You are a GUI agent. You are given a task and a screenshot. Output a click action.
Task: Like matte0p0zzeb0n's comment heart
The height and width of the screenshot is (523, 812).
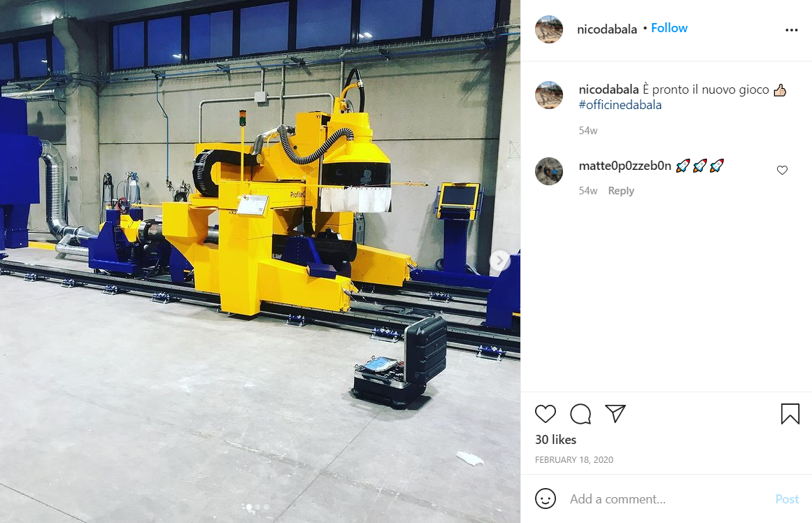point(782,170)
